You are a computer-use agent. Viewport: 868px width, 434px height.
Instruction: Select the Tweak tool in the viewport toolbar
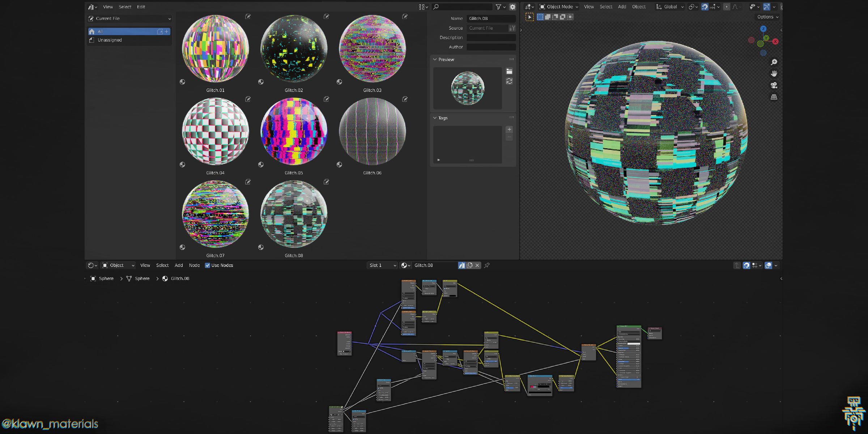(529, 17)
